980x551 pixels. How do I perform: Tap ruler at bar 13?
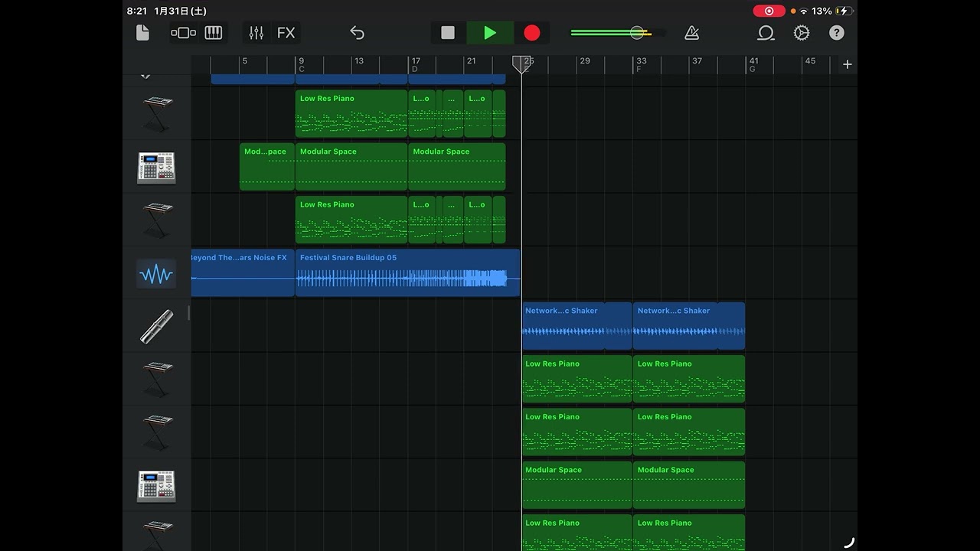[359, 61]
